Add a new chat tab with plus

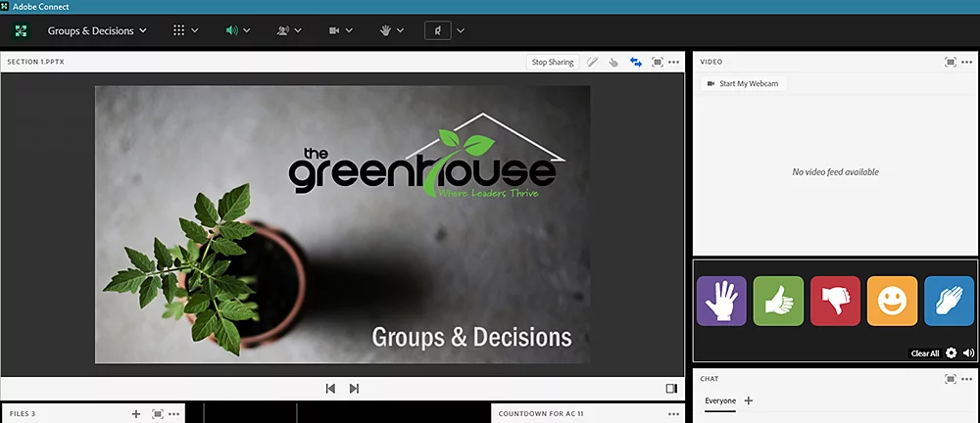pyautogui.click(x=749, y=400)
